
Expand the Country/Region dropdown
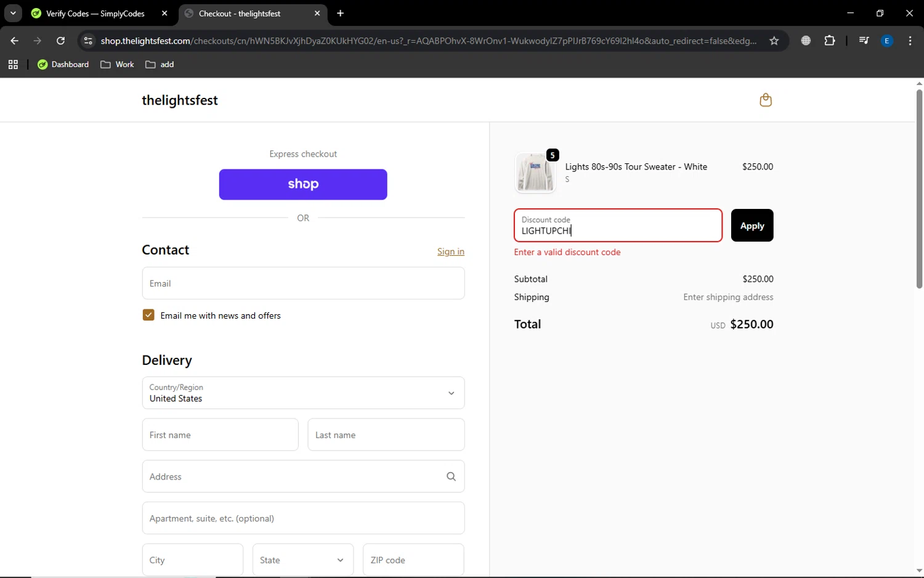pos(303,393)
